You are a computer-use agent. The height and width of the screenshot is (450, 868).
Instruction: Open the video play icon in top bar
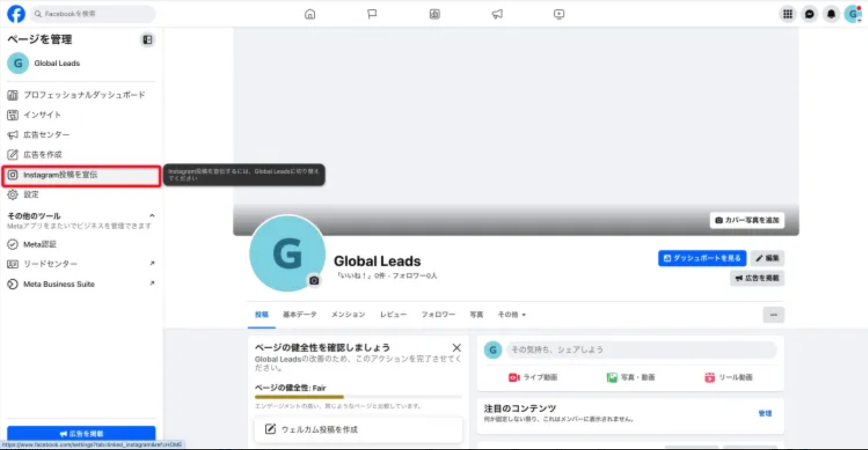click(x=559, y=14)
